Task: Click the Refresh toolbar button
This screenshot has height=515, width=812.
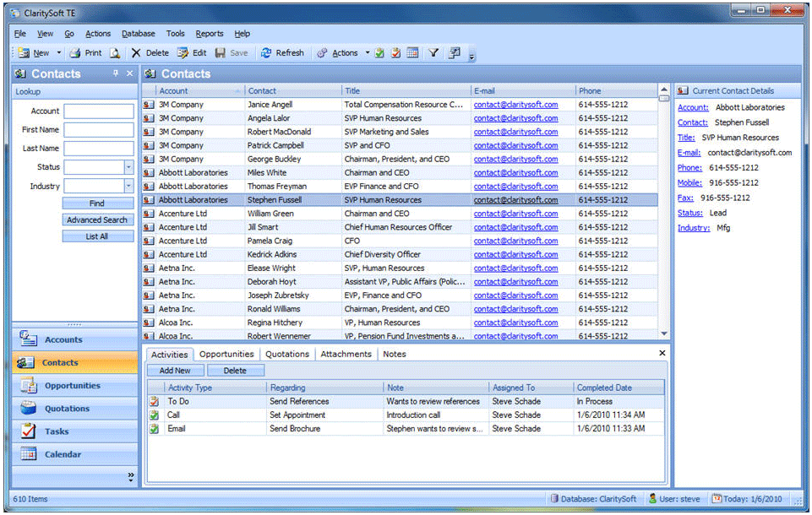Action: point(282,52)
